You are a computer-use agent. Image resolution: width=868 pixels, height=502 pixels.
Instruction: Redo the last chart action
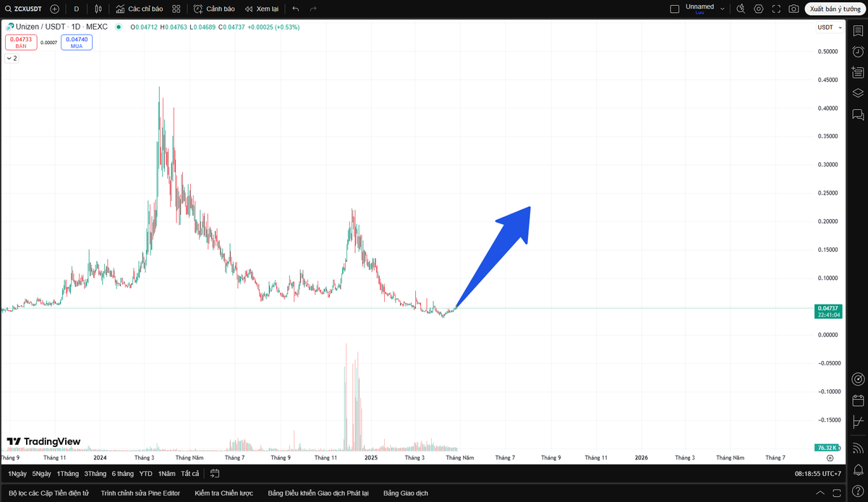pos(313,9)
